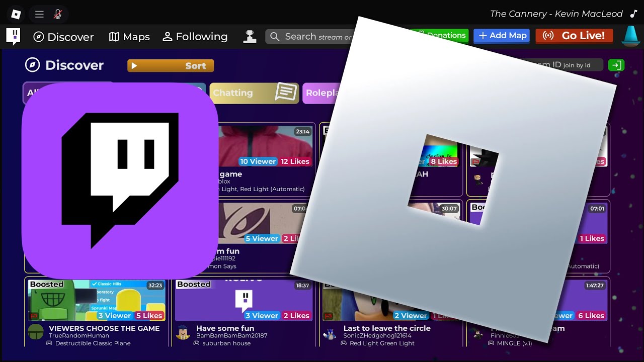Click the map name Destructible Classic Plane

click(93, 343)
